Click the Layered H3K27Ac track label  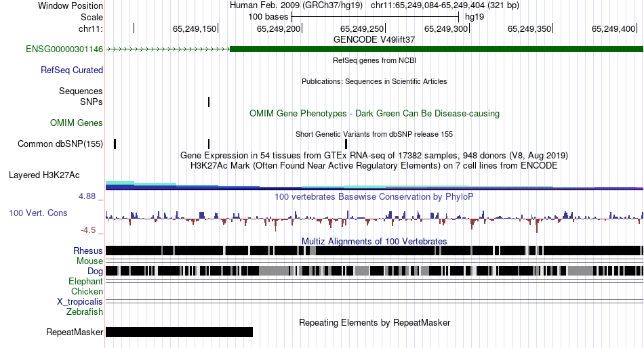coord(44,175)
